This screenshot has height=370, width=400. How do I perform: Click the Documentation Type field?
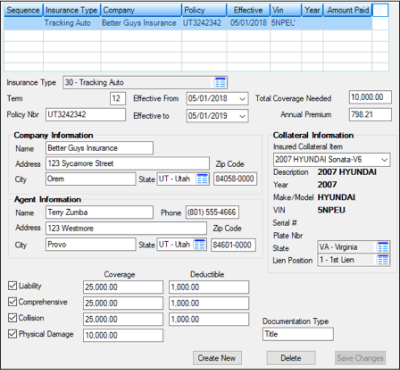tap(298, 334)
